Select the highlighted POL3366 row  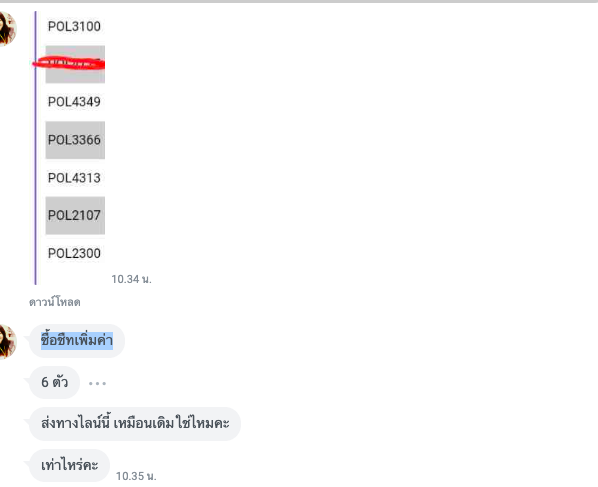pyautogui.click(x=75, y=140)
